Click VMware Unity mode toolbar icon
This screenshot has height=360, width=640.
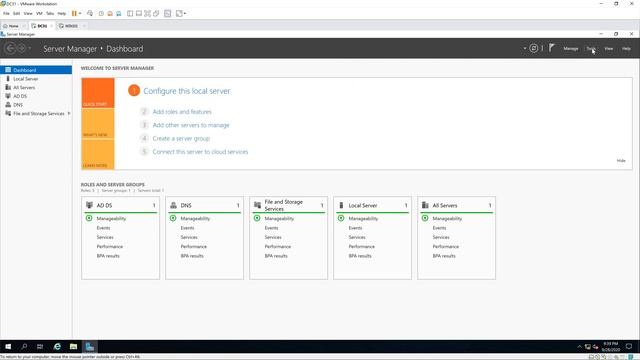click(x=156, y=13)
